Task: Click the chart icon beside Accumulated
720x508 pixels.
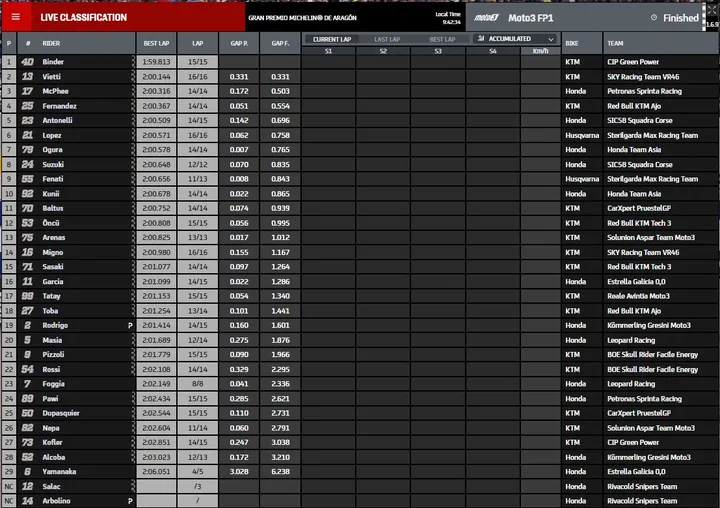Action: pos(481,39)
